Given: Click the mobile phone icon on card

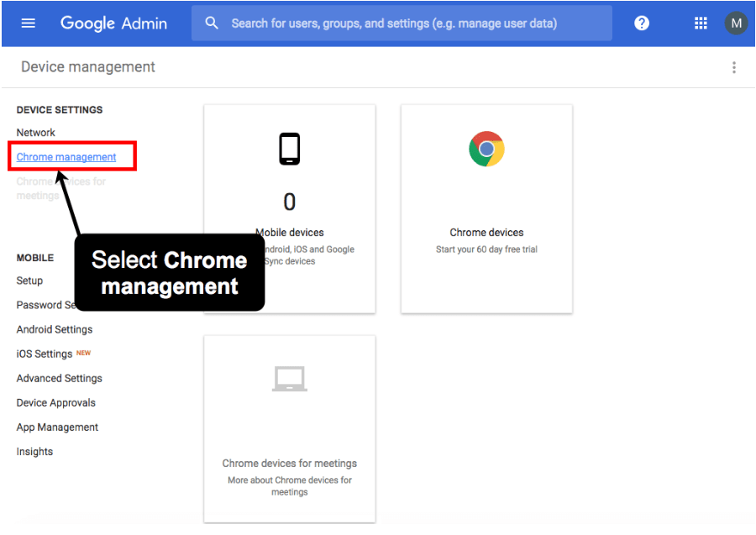Looking at the screenshot, I should point(289,149).
